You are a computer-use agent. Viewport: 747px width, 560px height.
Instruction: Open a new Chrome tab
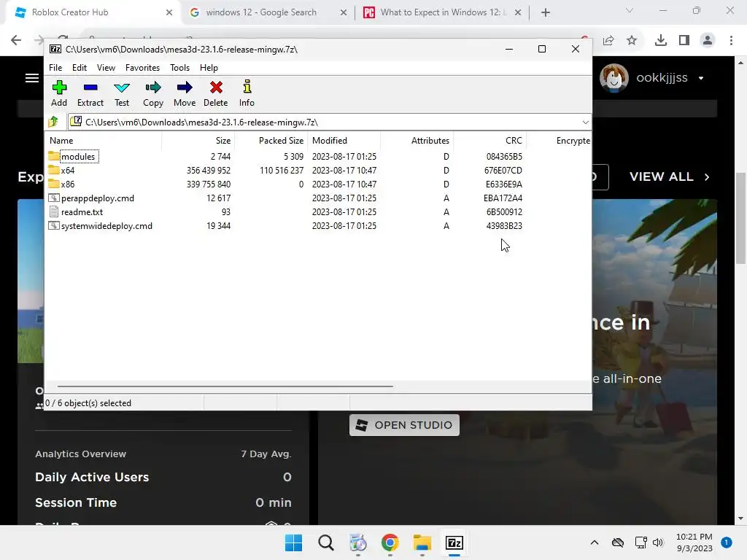point(546,12)
